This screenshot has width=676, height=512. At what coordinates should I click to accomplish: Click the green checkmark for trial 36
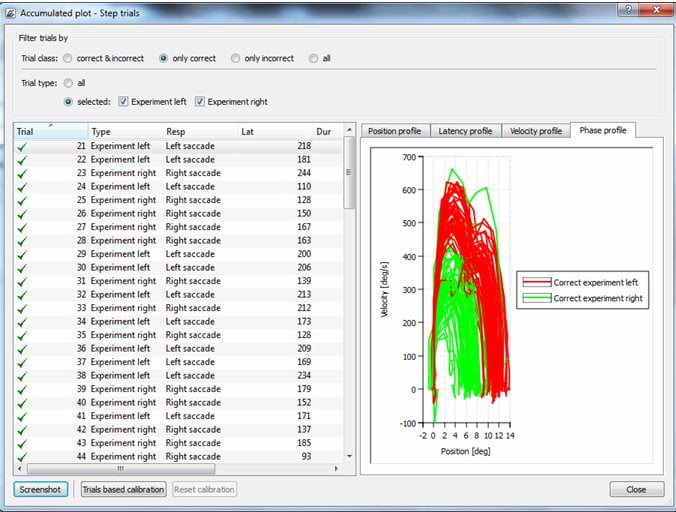[x=22, y=349]
